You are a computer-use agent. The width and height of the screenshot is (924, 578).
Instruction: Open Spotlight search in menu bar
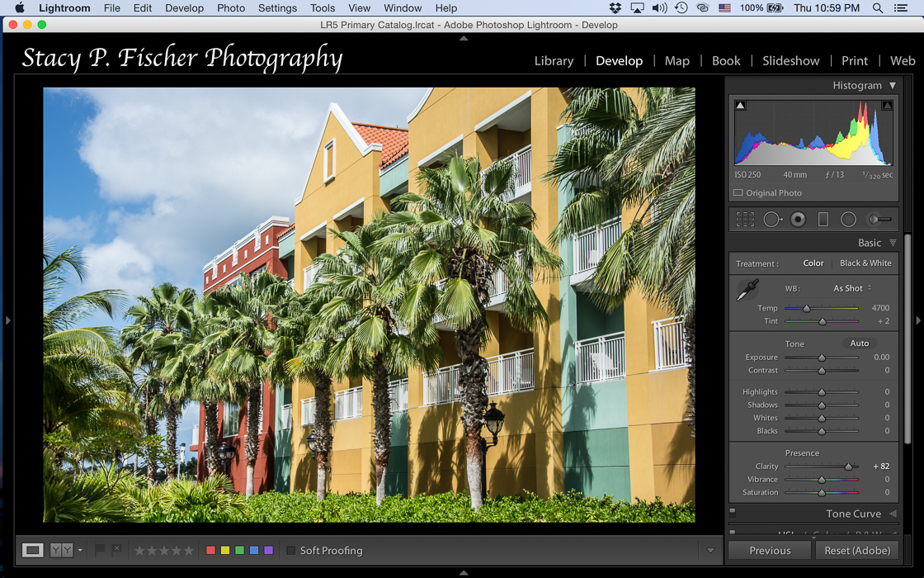(878, 8)
